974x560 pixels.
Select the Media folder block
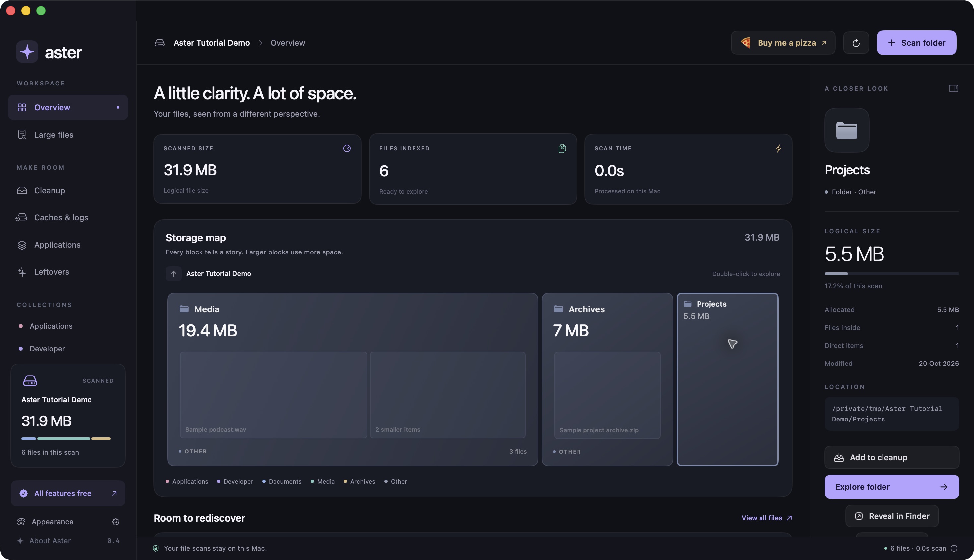coord(352,379)
